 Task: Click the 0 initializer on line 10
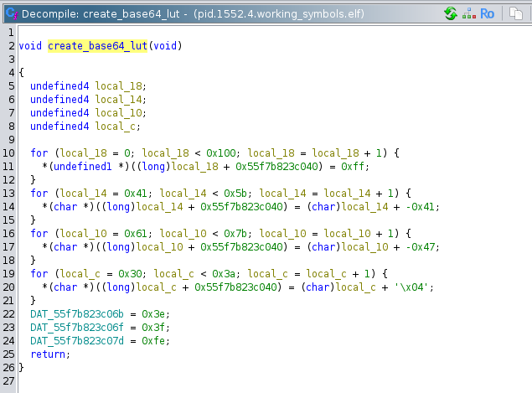[x=127, y=153]
